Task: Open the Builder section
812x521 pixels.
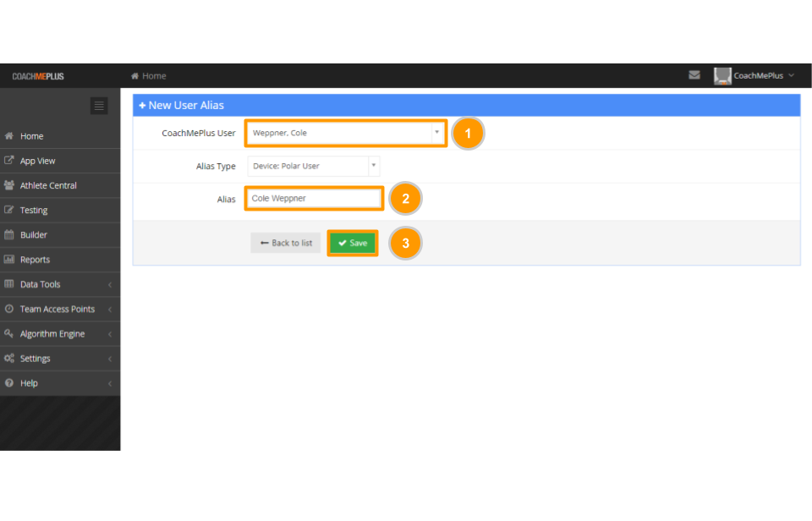Action: pyautogui.click(x=60, y=235)
